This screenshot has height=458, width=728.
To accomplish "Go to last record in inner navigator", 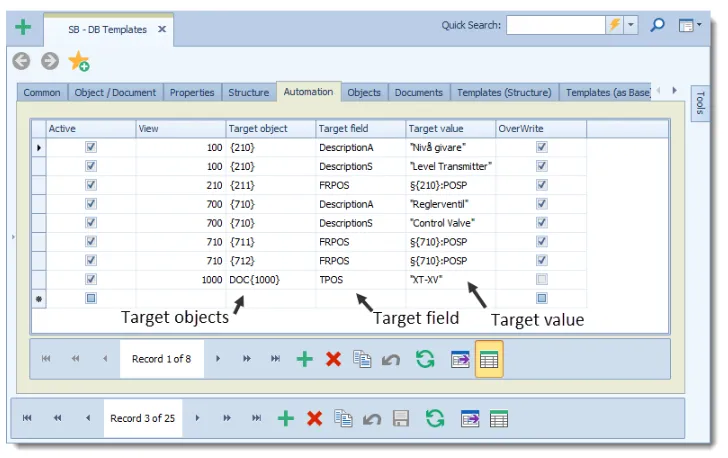I will coord(275,359).
